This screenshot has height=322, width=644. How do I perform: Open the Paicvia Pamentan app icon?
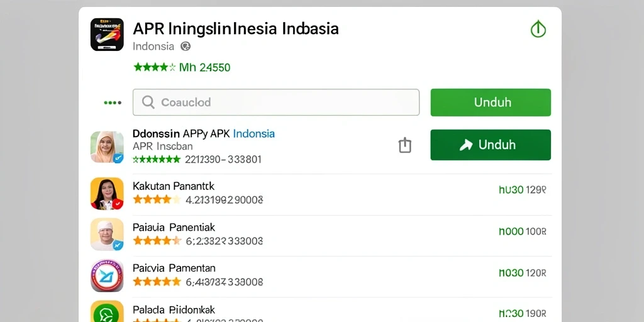tap(107, 275)
